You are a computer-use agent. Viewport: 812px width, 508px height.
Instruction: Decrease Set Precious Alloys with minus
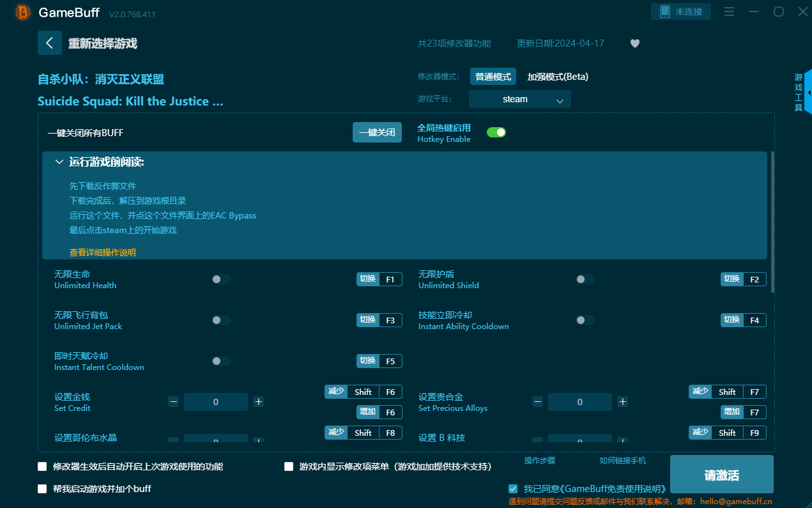tap(538, 402)
